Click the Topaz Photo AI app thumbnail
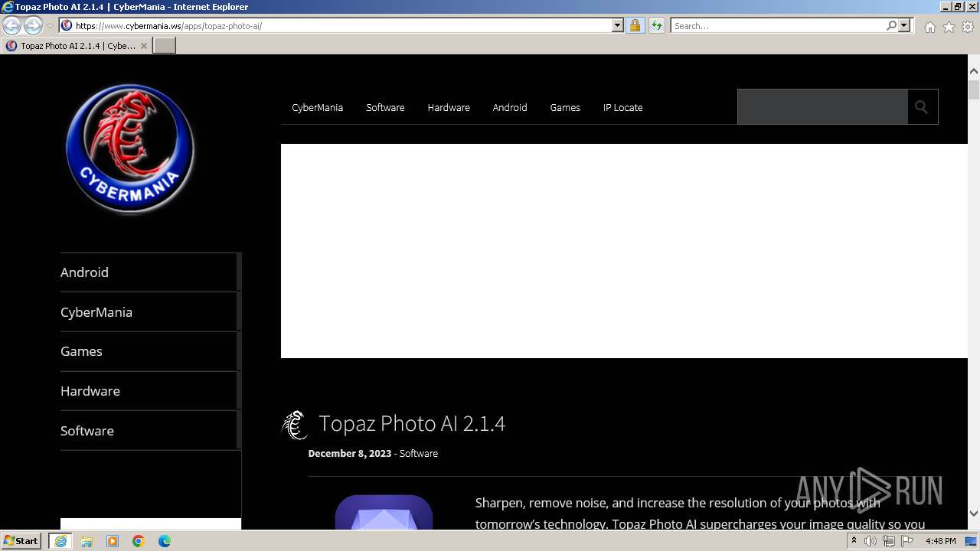This screenshot has height=551, width=980. 384,512
